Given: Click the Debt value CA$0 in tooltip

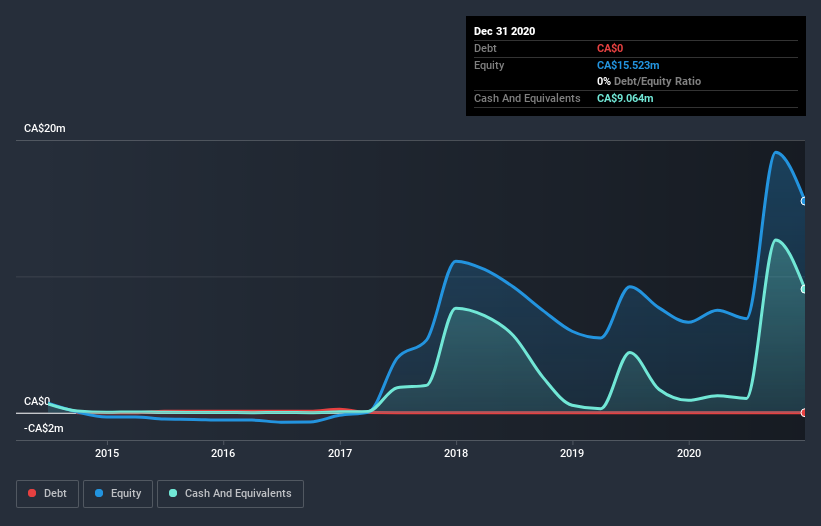Looking at the screenshot, I should [610, 48].
